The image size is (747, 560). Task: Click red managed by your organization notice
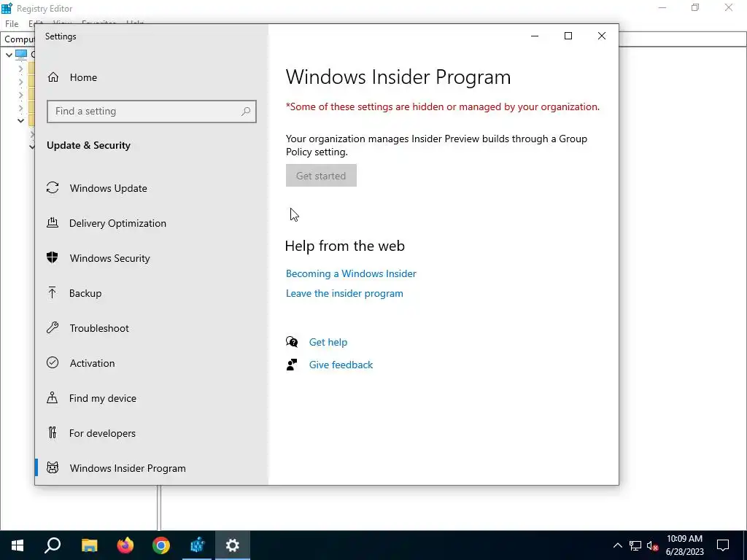tap(443, 106)
